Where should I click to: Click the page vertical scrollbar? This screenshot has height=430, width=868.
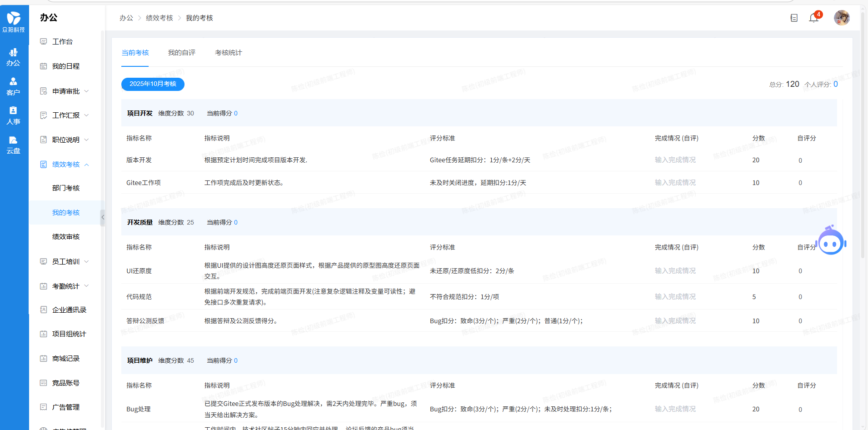[x=863, y=136]
